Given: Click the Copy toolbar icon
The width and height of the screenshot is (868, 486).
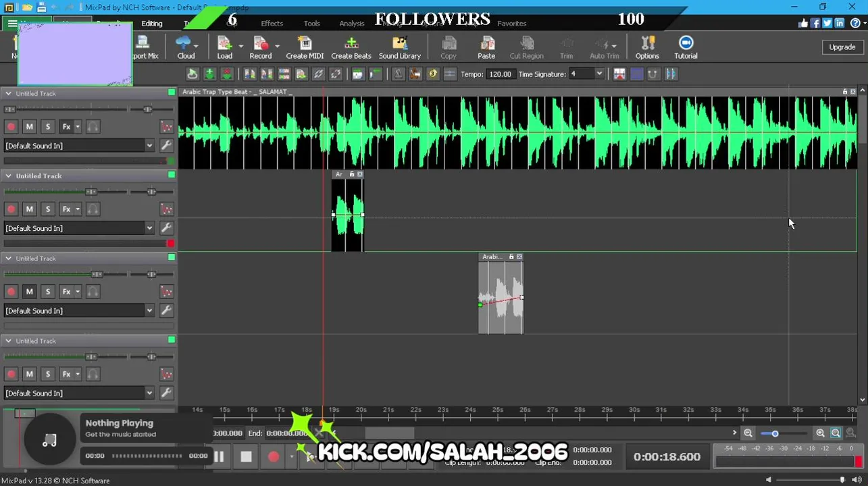Looking at the screenshot, I should tap(449, 47).
